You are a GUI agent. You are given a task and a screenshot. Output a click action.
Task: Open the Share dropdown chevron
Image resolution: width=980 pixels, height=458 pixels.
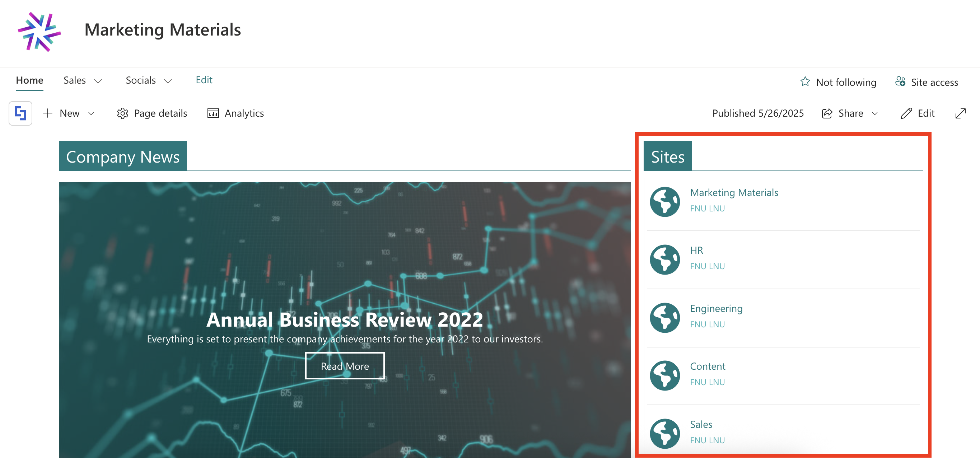point(874,113)
